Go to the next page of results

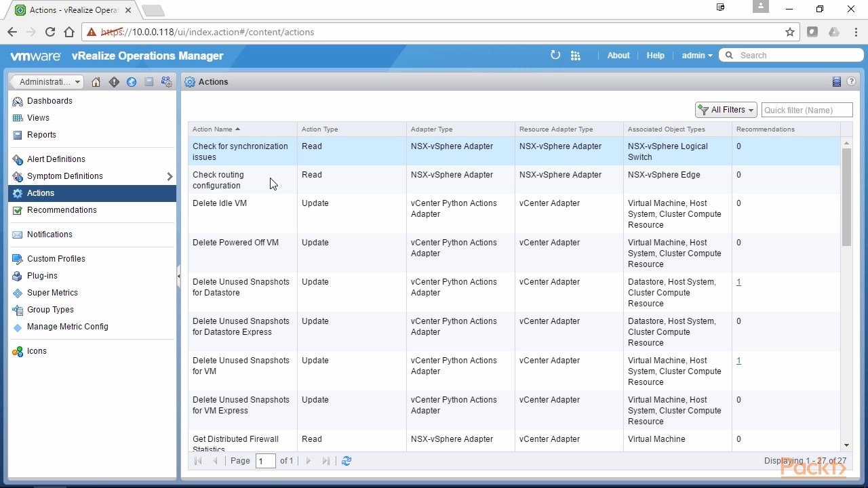pyautogui.click(x=308, y=461)
